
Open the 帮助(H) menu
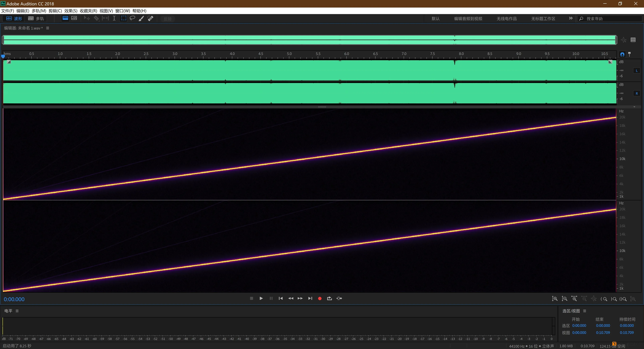pos(139,11)
